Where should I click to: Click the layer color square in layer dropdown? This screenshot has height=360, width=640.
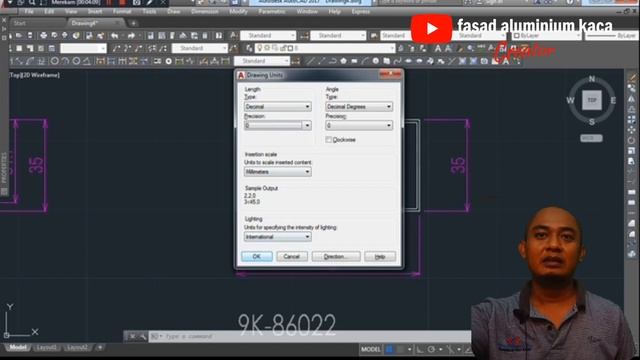pos(291,49)
